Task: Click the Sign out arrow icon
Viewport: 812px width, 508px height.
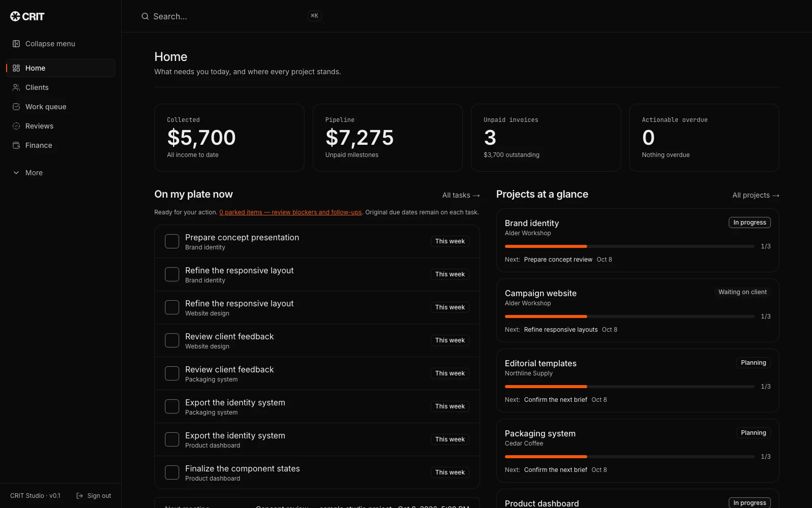Action: click(80, 496)
